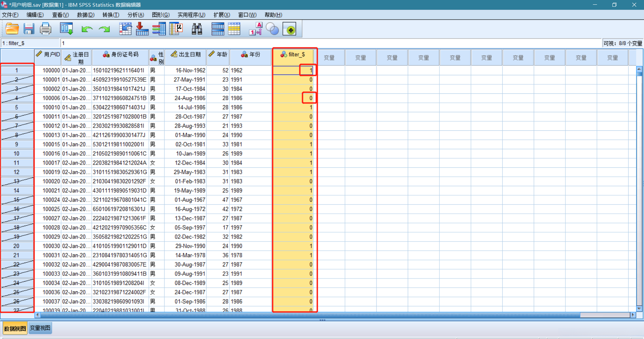Click the ID number cell 53012119811002001I

pos(120,144)
